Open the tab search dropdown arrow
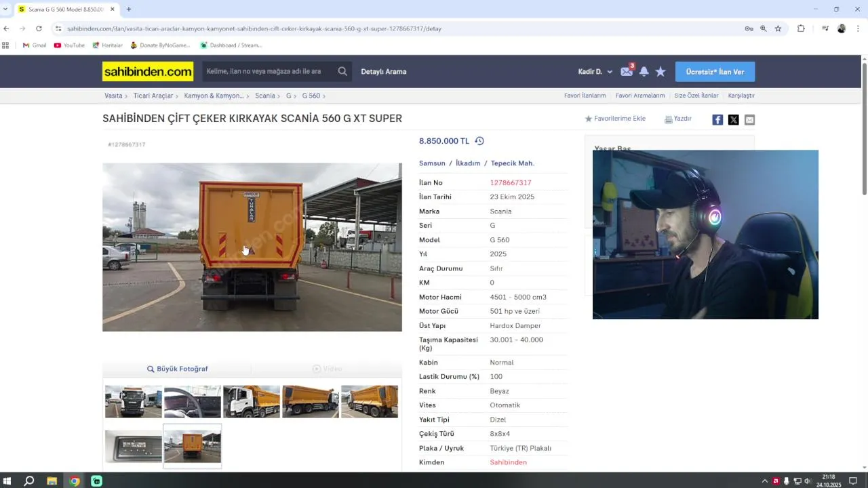 pos(5,9)
